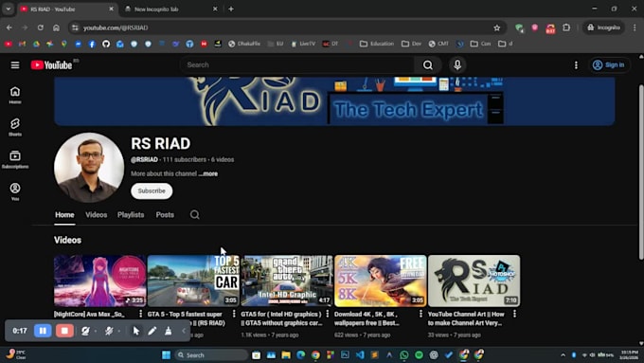Open GitHub bookmark in bookmarks bar
Viewport: 644px width, 363px height.
pyautogui.click(x=106, y=44)
